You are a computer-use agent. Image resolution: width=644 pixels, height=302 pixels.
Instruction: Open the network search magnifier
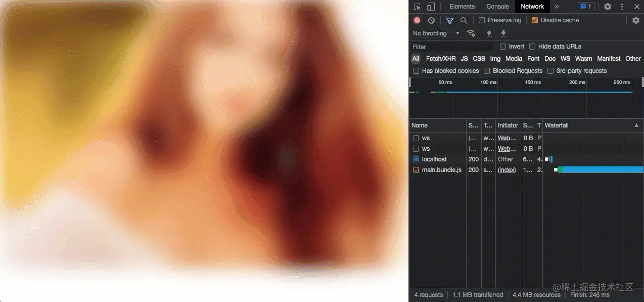[x=464, y=20]
